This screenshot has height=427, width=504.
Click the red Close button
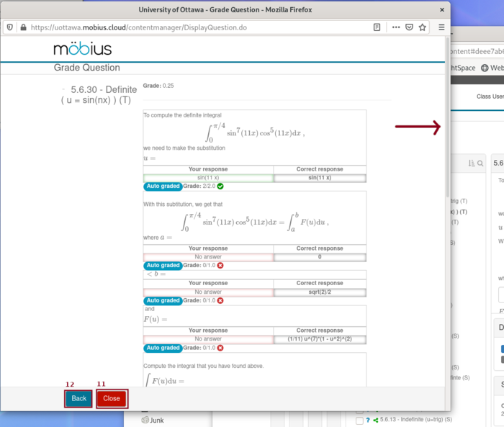[112, 398]
